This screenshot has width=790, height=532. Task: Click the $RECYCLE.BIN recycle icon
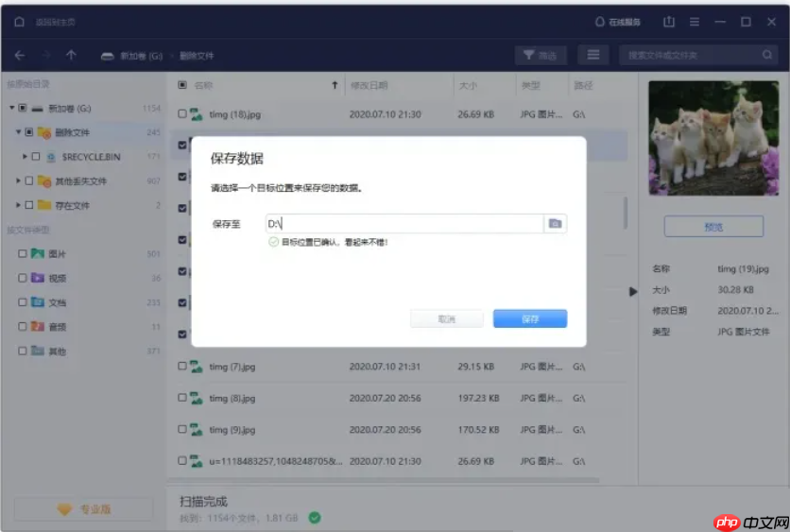(x=51, y=157)
